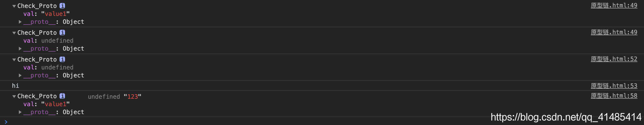Open 原型链.html:58 source link
The width and height of the screenshot is (644, 125).
click(x=614, y=96)
